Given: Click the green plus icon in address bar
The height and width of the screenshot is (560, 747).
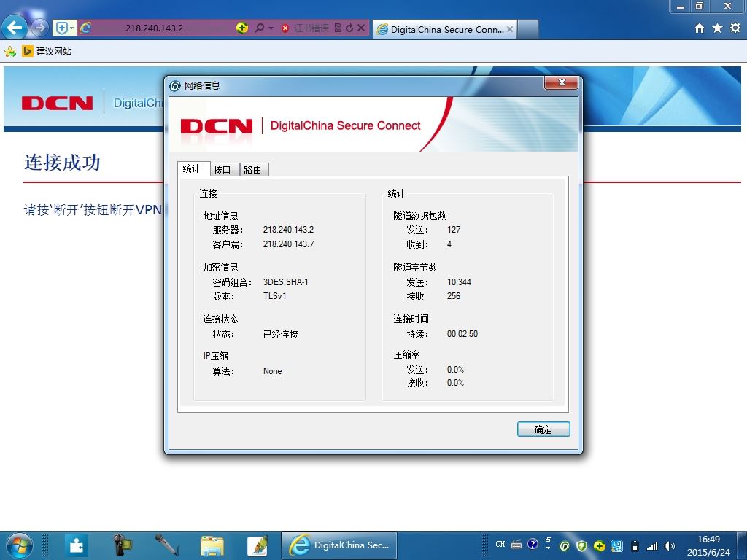Looking at the screenshot, I should click(242, 28).
